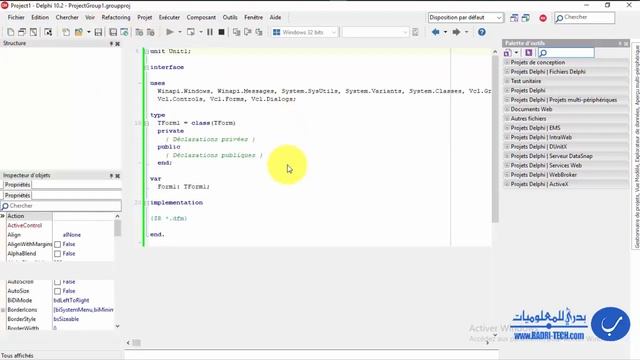This screenshot has width=640, height=360.
Task: Toggle the AlphaBlend checkbox
Action: tap(58, 253)
